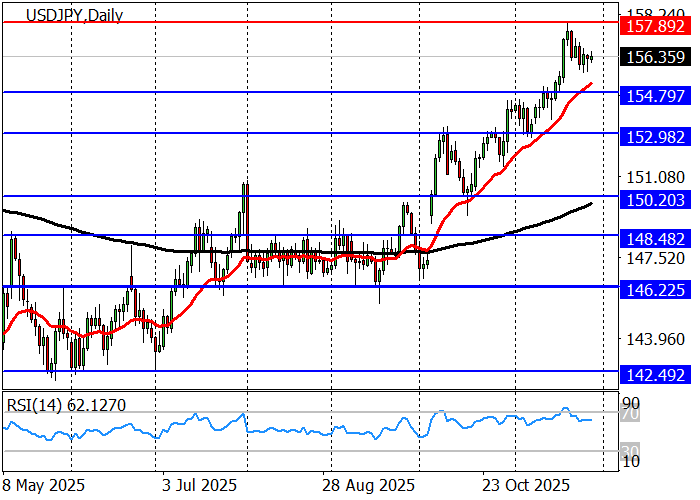Click the RSI 70 overbought level label

click(x=631, y=412)
